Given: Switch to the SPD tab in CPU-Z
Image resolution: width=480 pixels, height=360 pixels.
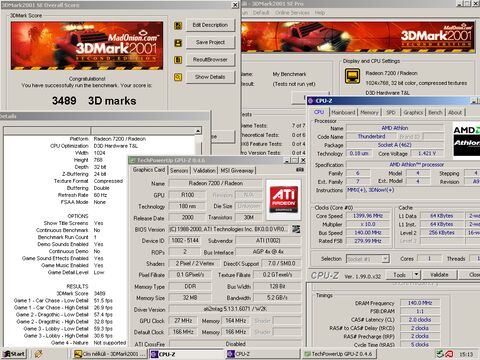Looking at the screenshot, I should pyautogui.click(x=391, y=113).
